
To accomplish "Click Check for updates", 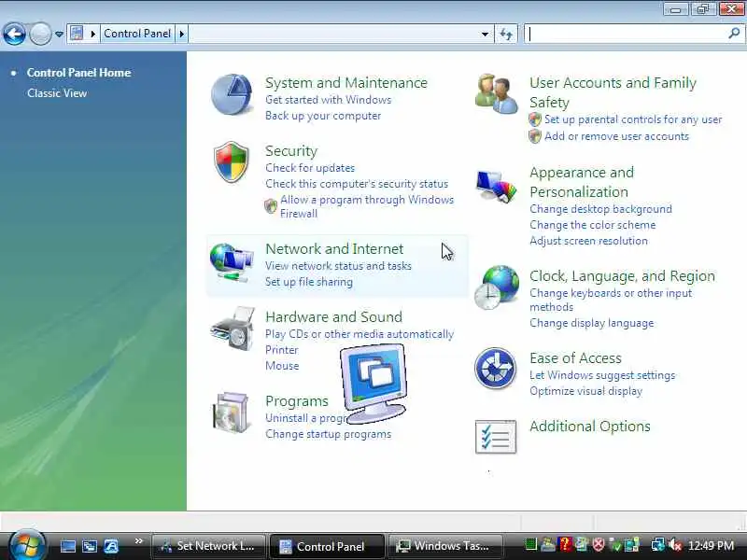I will click(310, 168).
